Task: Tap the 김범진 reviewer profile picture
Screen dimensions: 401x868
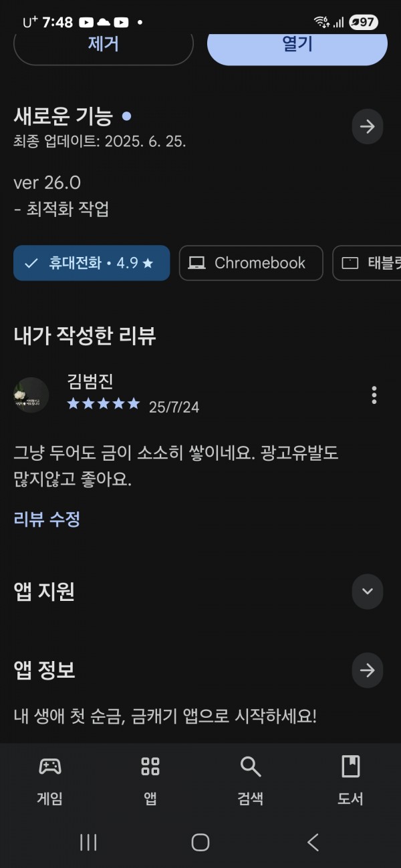Action: [31, 395]
